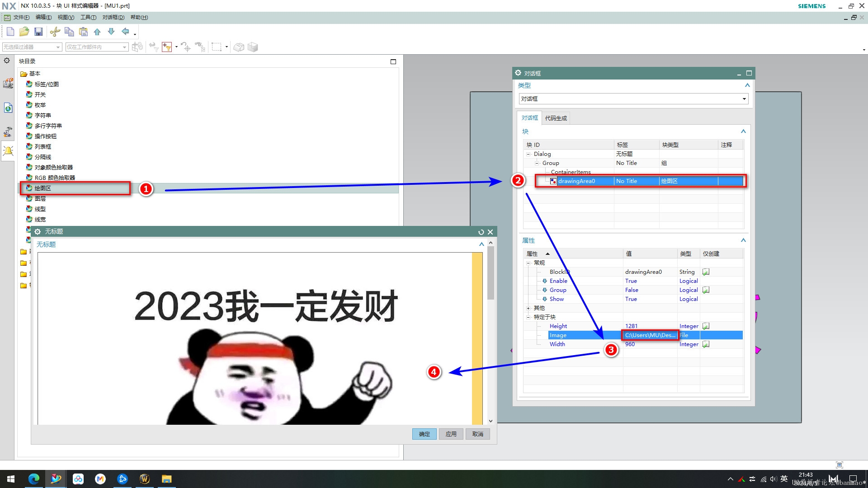868x488 pixels.
Task: Click the gear icon atop left sidebar
Action: tap(7, 61)
